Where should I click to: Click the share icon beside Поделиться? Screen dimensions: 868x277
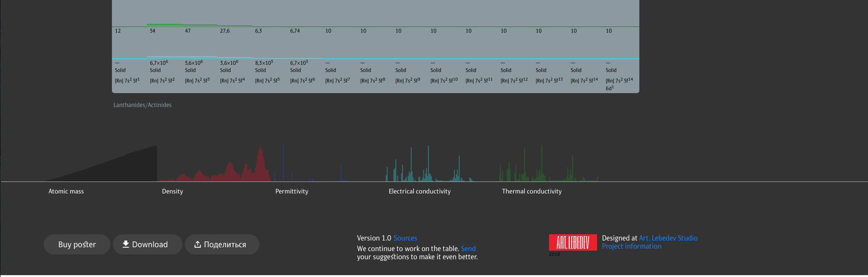(197, 245)
